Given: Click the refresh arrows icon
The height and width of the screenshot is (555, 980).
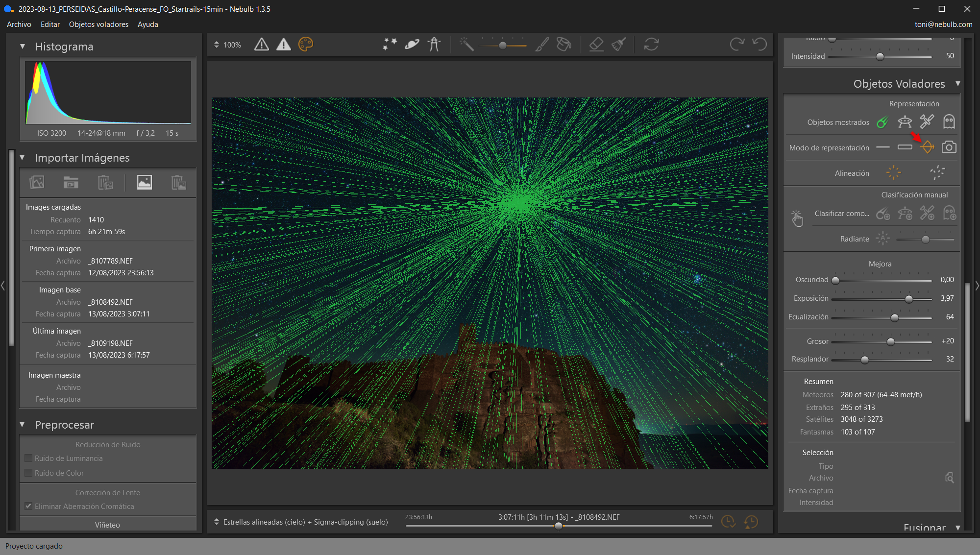Looking at the screenshot, I should [651, 45].
